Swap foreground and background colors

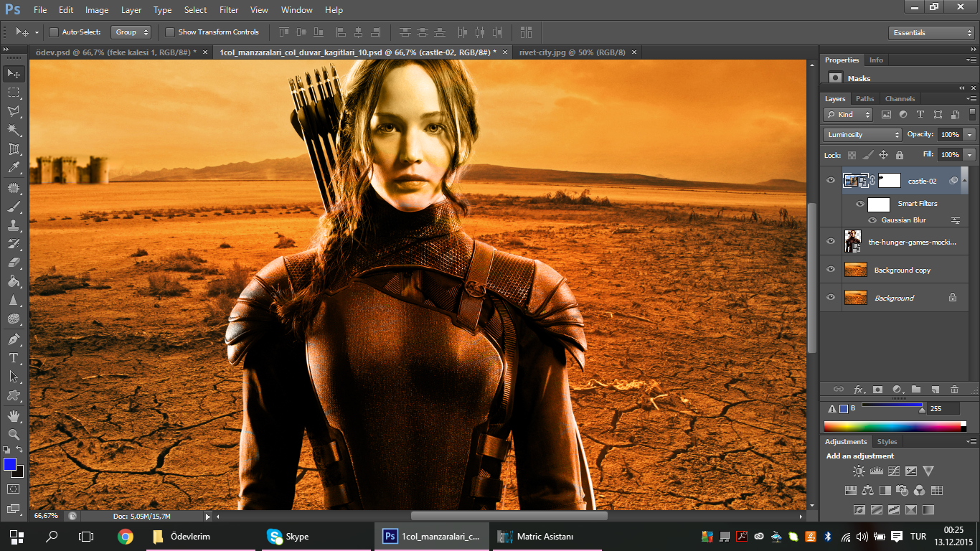(x=19, y=450)
